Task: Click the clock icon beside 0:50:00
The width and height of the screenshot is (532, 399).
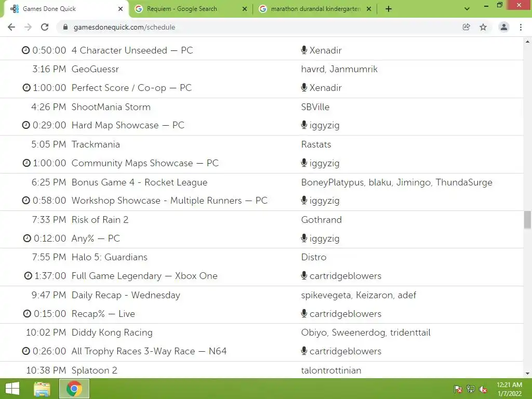Action: coord(26,50)
